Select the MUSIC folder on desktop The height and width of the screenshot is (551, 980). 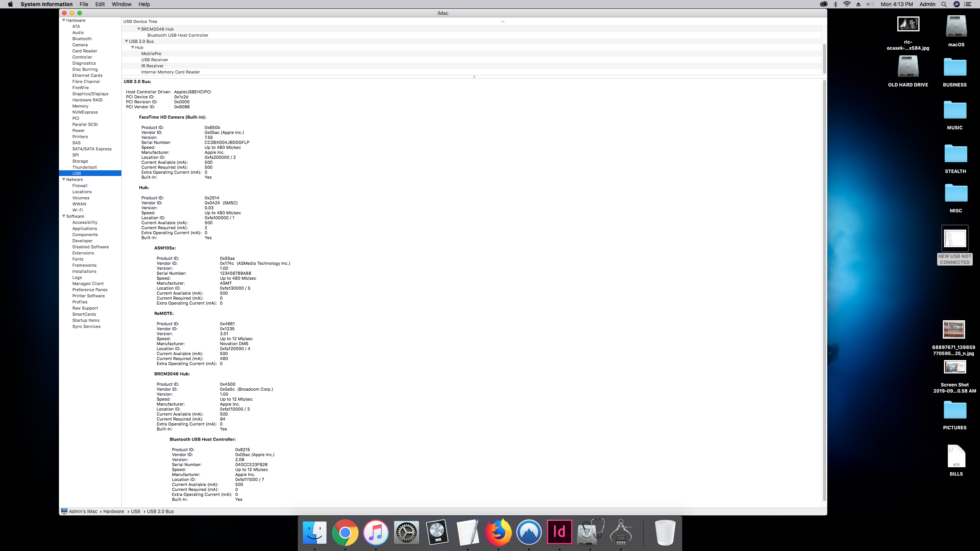coord(955,110)
